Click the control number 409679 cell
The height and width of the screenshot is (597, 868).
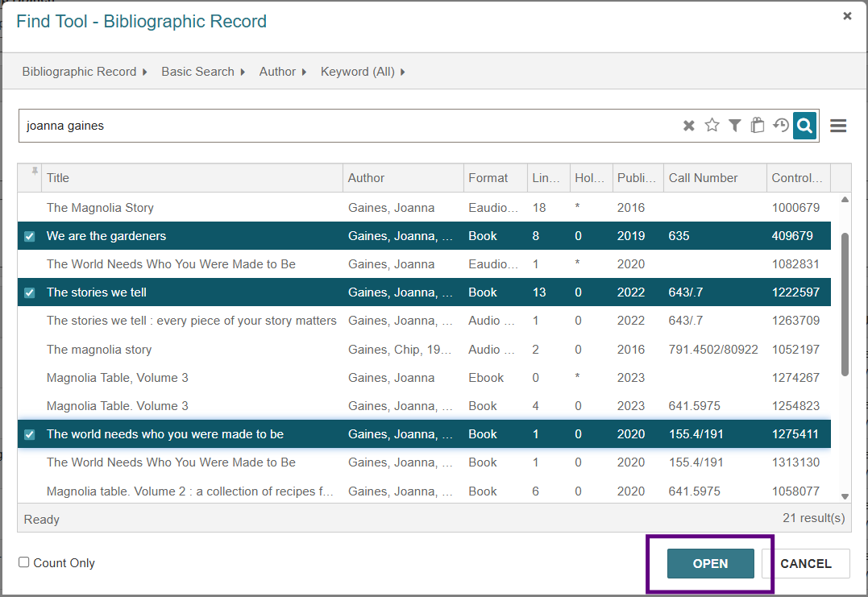(792, 236)
